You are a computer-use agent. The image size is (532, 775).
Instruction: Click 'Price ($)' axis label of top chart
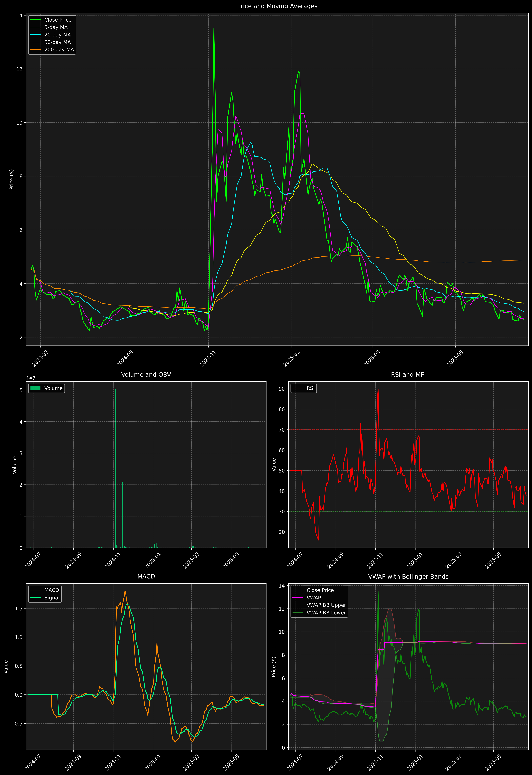tap(12, 179)
